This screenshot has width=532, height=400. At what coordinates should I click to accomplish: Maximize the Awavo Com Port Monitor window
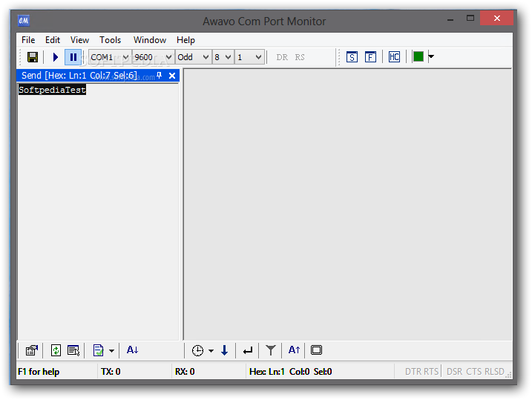coord(470,19)
